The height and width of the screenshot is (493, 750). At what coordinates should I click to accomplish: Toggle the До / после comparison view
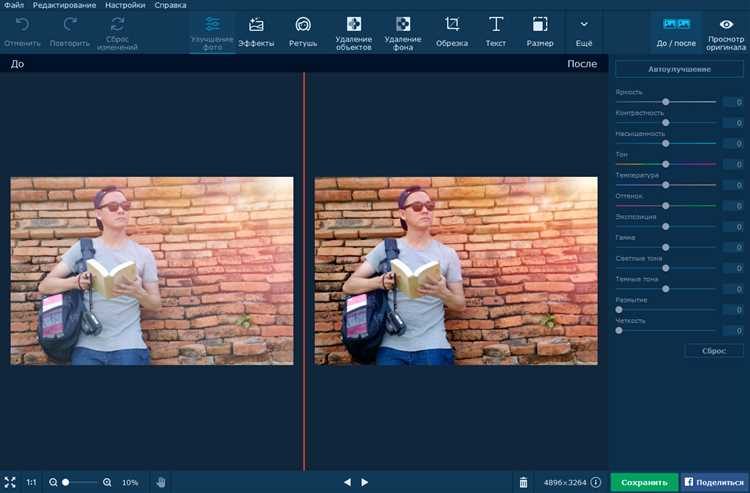point(677,31)
